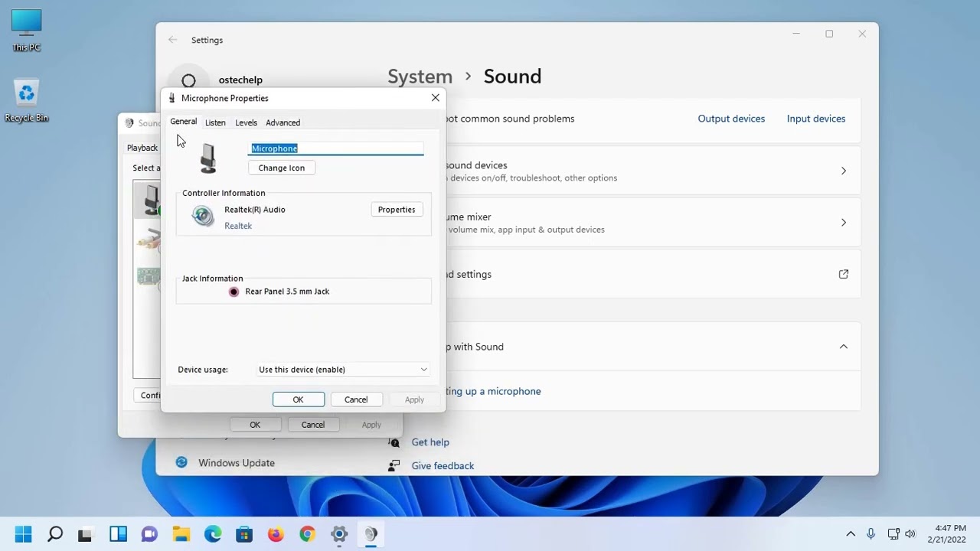Click the Microphone name text field
This screenshot has height=551, width=980.
(x=336, y=148)
